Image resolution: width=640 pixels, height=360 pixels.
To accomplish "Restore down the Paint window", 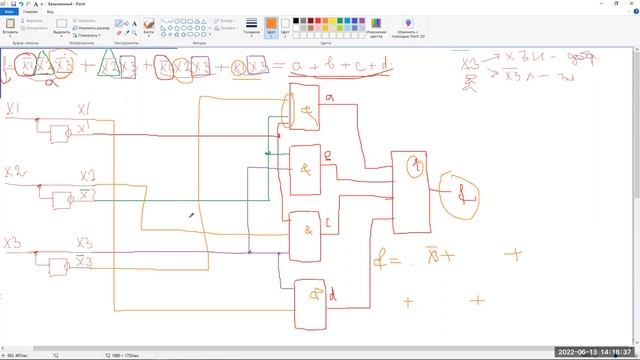I will point(616,3).
